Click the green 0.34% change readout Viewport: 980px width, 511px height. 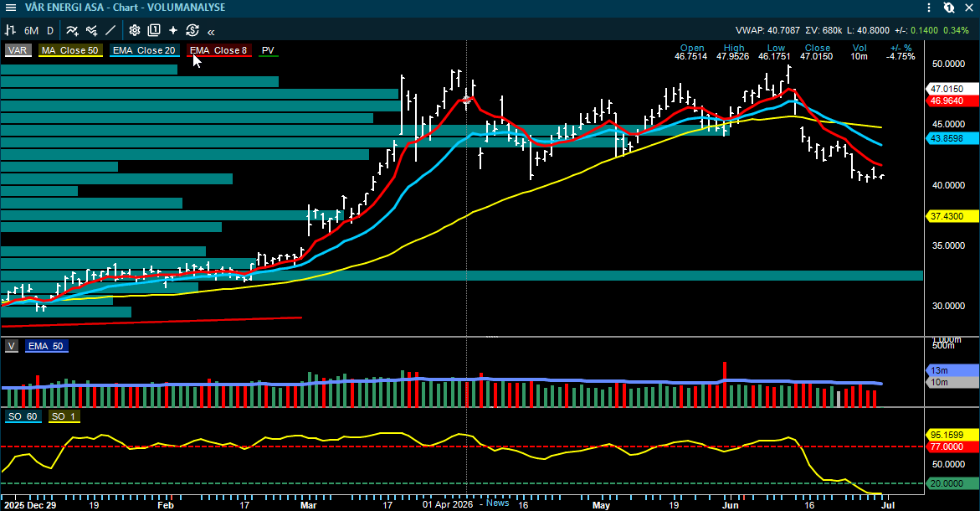pyautogui.click(x=957, y=30)
